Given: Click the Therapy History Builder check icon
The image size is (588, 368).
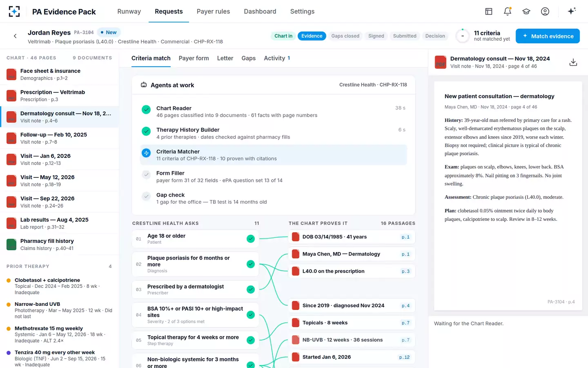Looking at the screenshot, I should 146,131.
